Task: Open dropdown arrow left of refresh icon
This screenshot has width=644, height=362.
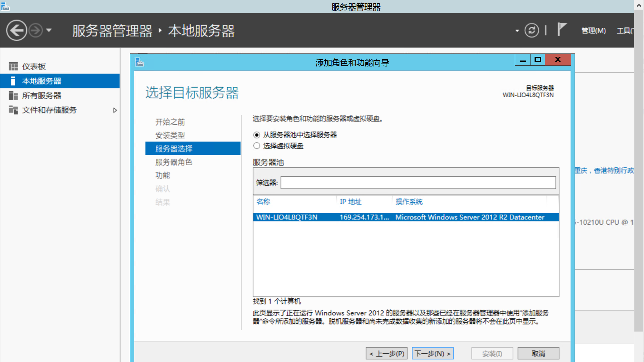Action: coord(517,31)
